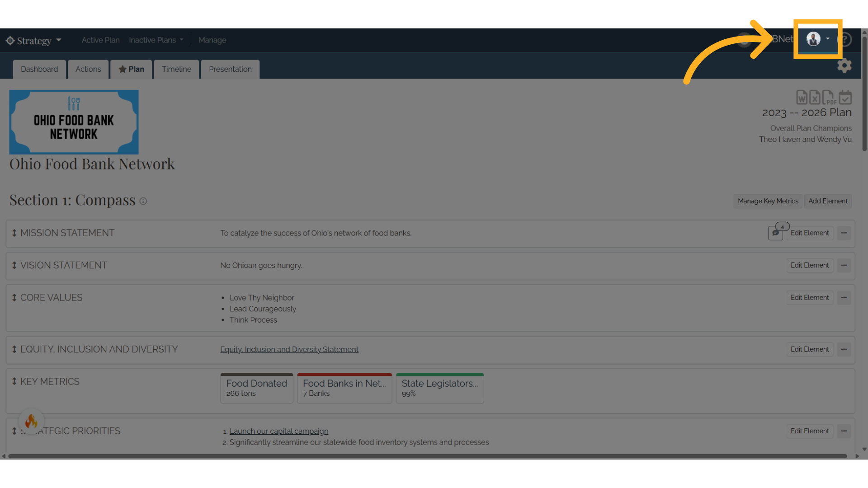Image resolution: width=868 pixels, height=488 pixels.
Task: Click the Strategy crosshair logo icon
Action: coord(10,41)
